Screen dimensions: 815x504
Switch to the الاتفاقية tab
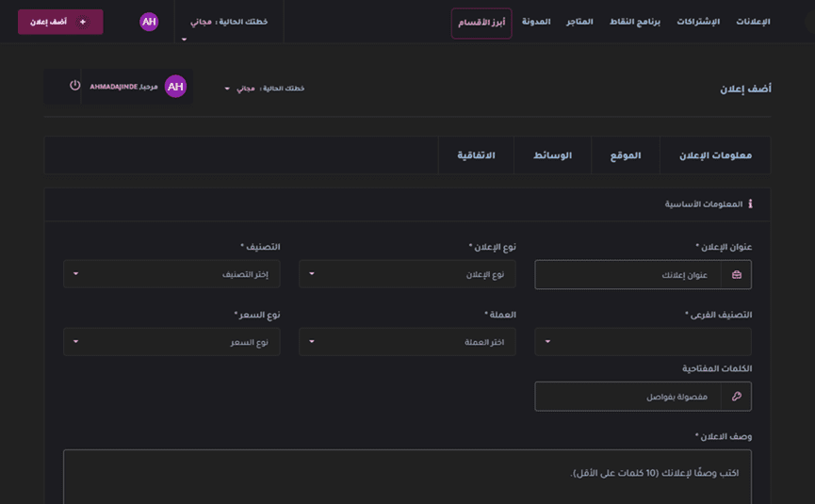(x=476, y=155)
